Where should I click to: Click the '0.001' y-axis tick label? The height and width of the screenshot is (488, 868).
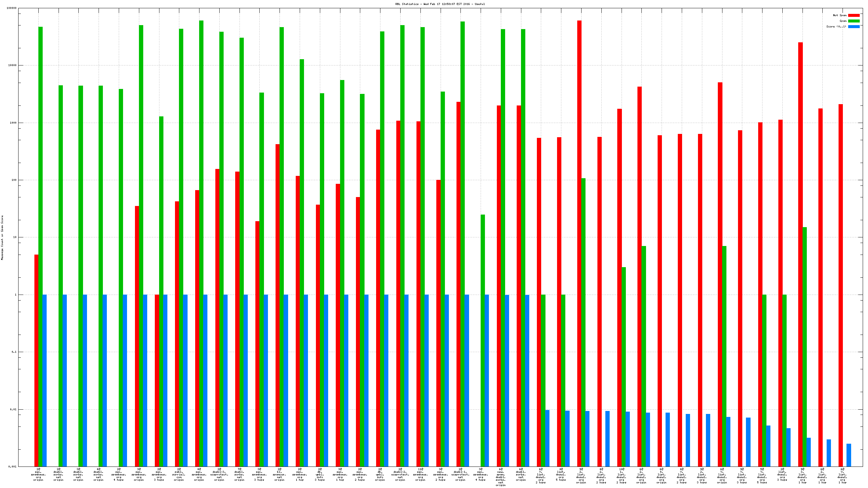point(12,467)
